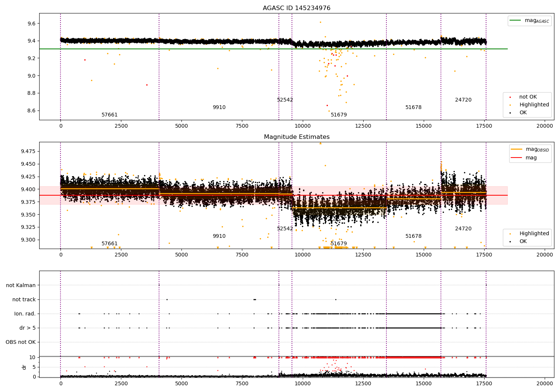Click the 12500 x-tick under the bottom plot
The image size is (560, 392).
(363, 383)
